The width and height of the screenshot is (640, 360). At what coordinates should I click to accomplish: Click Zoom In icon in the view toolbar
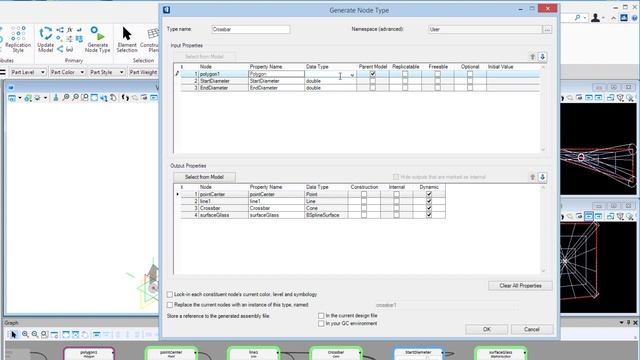(x=66, y=98)
